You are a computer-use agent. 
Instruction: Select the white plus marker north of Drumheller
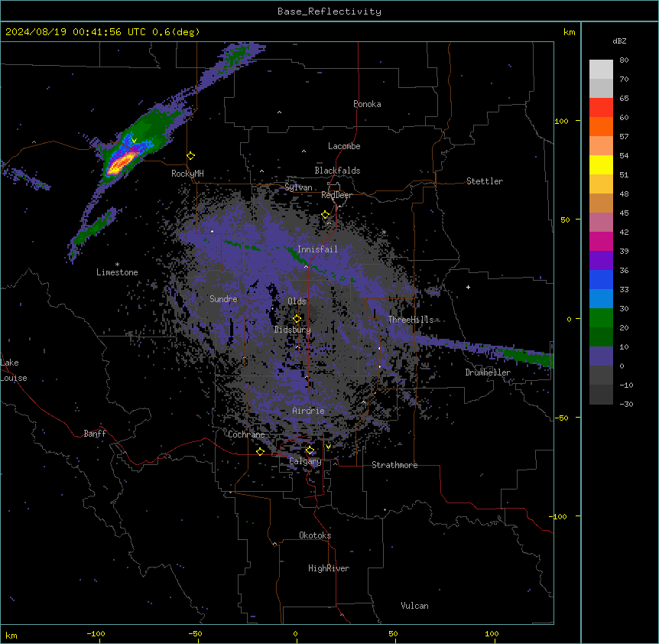pos(468,287)
